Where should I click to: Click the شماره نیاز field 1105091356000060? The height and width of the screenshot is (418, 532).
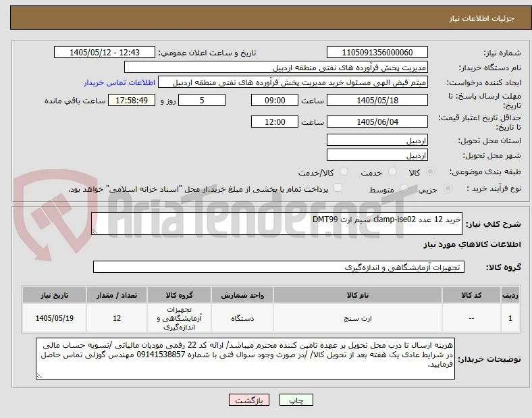pos(377,52)
